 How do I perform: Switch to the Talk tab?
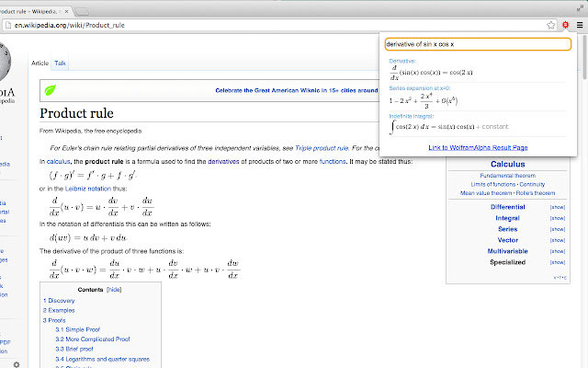(x=60, y=63)
